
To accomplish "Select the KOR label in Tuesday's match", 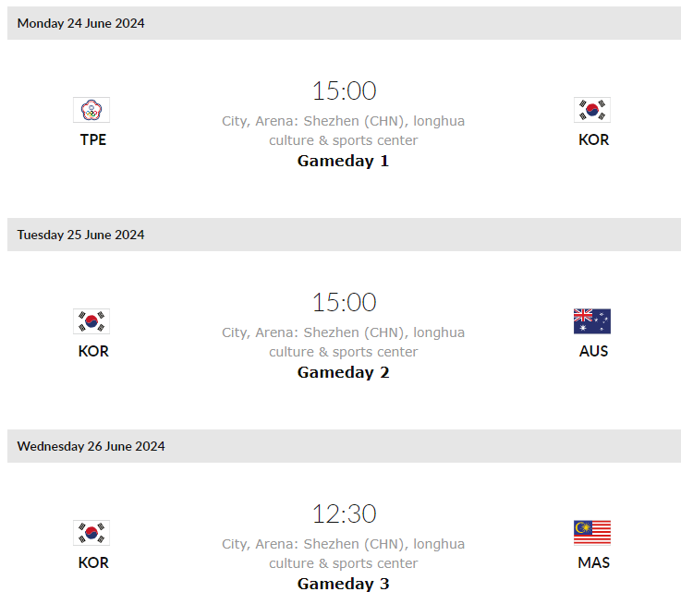I will (93, 351).
